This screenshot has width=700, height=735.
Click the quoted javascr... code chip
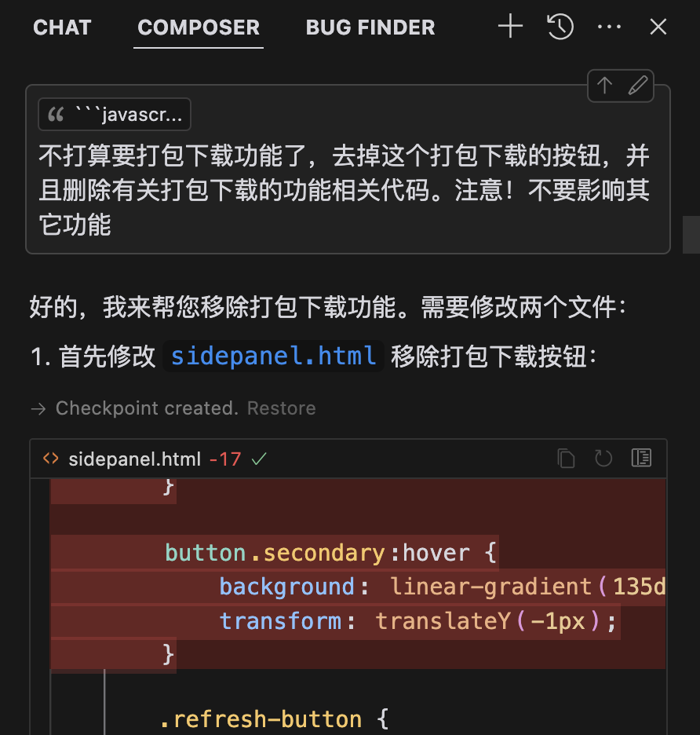[115, 115]
